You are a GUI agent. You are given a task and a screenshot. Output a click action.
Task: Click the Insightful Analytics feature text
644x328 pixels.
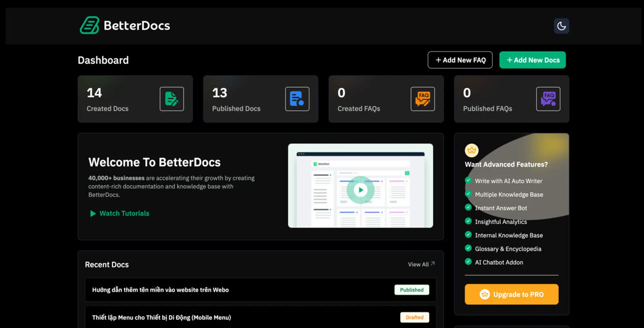click(x=501, y=222)
